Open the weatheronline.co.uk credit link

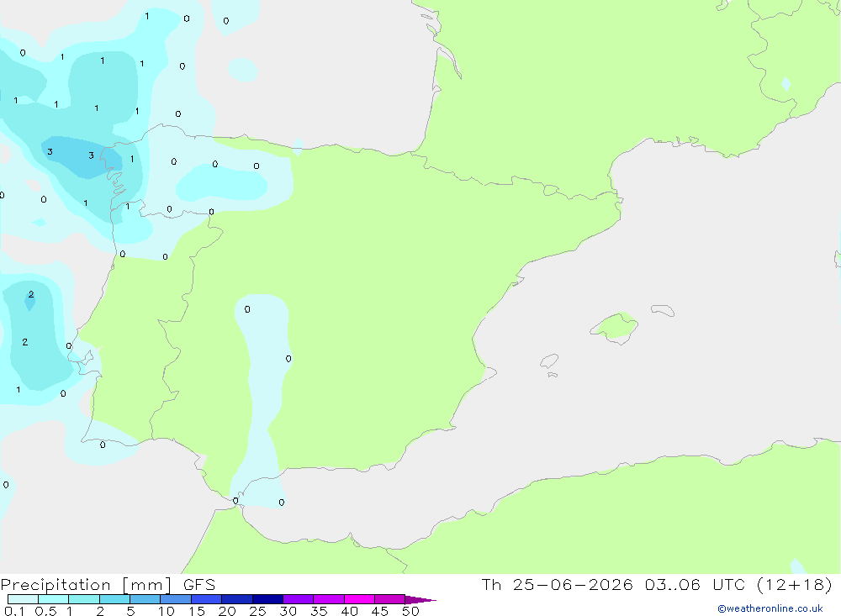(770, 608)
